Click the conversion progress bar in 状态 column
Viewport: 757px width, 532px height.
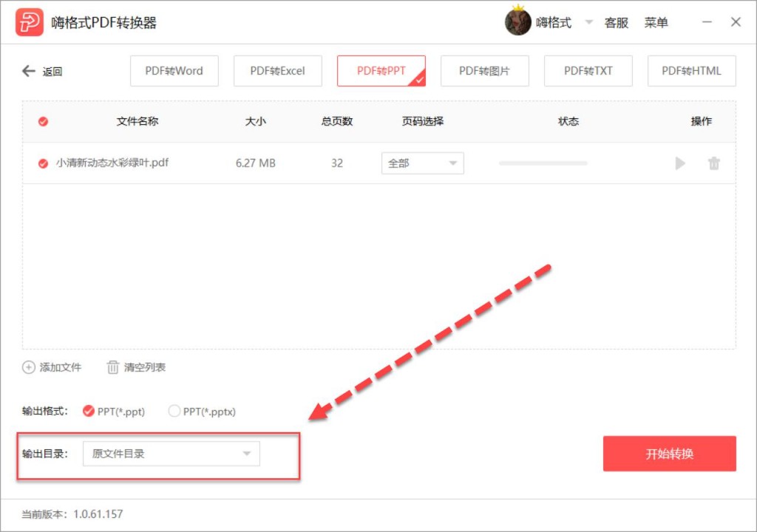coord(543,163)
